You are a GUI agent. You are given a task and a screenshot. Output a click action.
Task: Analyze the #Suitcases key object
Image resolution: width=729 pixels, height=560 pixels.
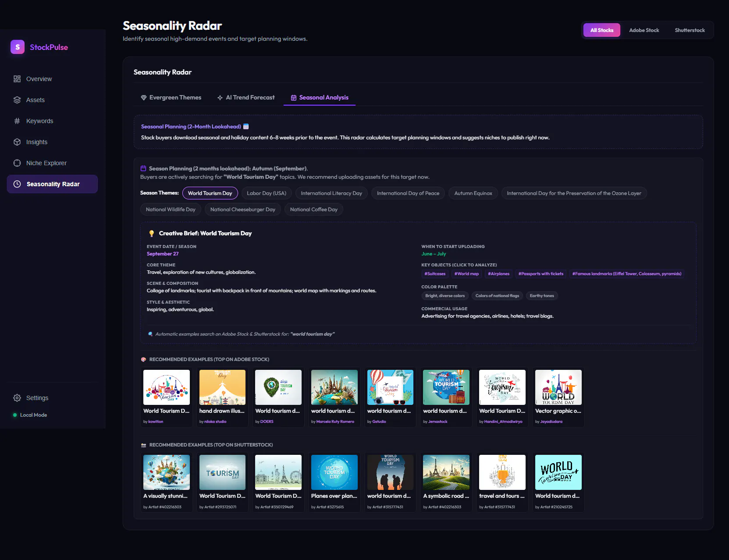point(435,274)
